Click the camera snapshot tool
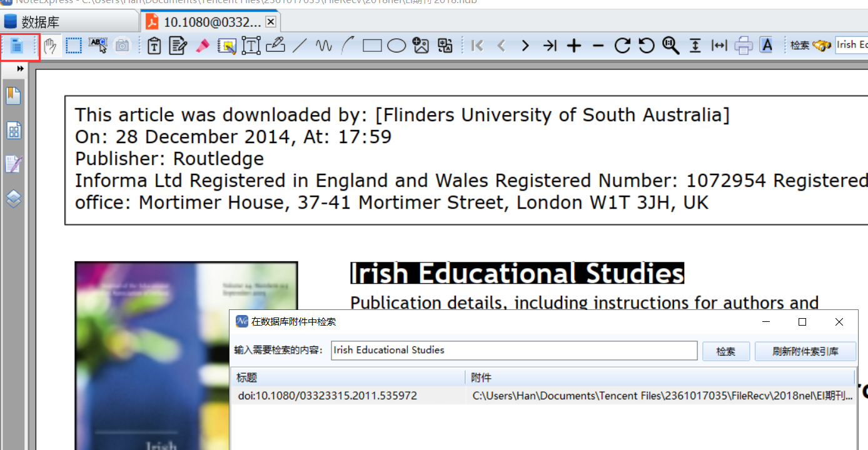The width and height of the screenshot is (868, 450). tap(122, 46)
